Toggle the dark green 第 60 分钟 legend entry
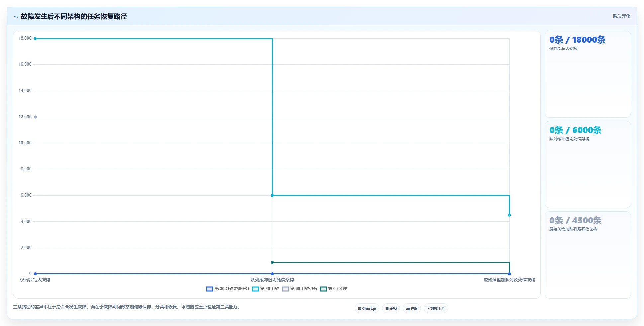 tap(333, 289)
